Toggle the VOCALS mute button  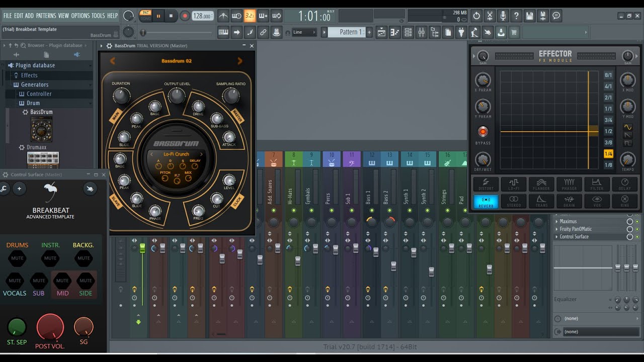tap(15, 281)
